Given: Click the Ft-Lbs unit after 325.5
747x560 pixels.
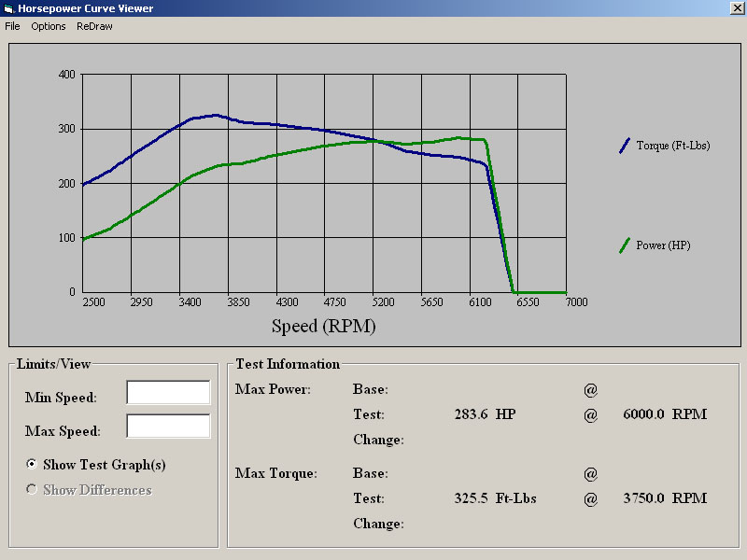Looking at the screenshot, I should tap(516, 498).
